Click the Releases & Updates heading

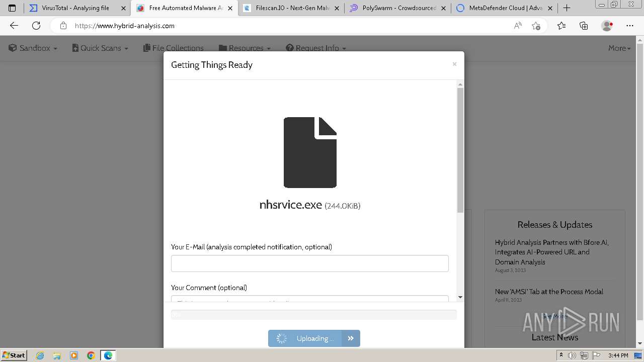(555, 225)
